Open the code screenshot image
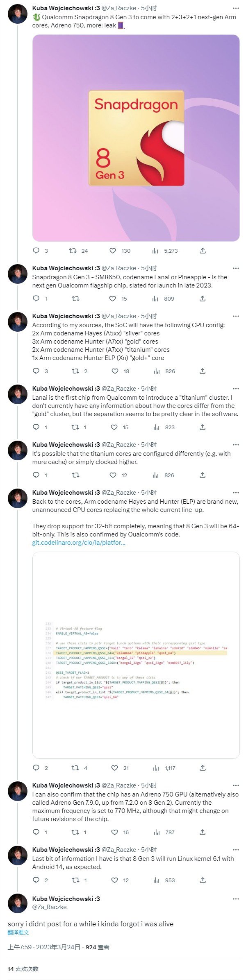 [136, 655]
